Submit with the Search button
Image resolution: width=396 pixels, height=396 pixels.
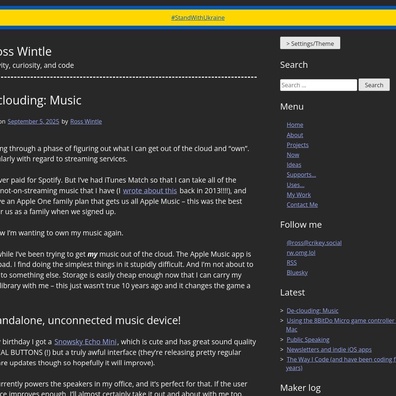pos(374,85)
